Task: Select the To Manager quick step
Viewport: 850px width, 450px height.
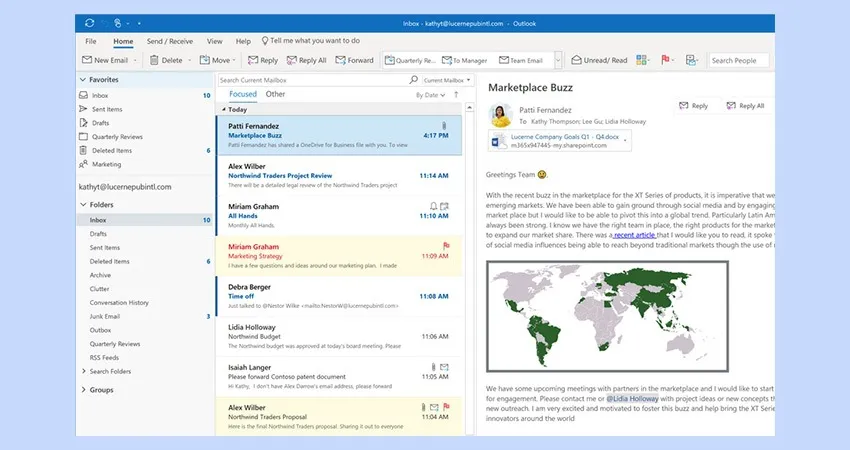Action: [465, 60]
